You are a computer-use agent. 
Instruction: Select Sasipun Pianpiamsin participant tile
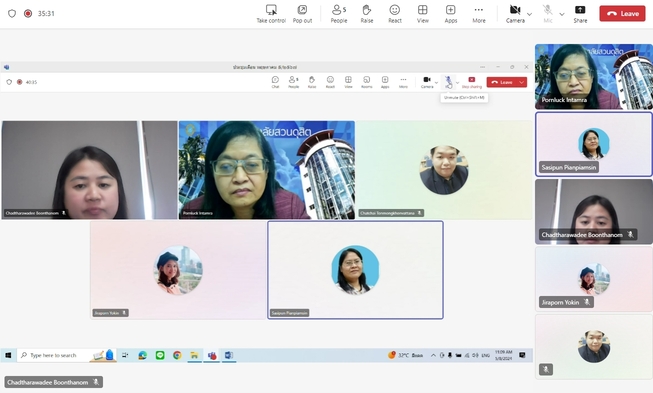pos(594,144)
